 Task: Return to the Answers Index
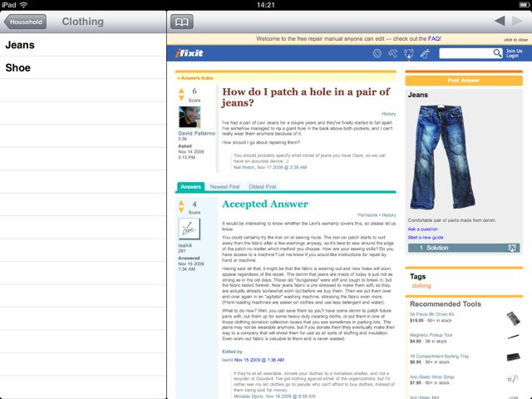pyautogui.click(x=195, y=78)
